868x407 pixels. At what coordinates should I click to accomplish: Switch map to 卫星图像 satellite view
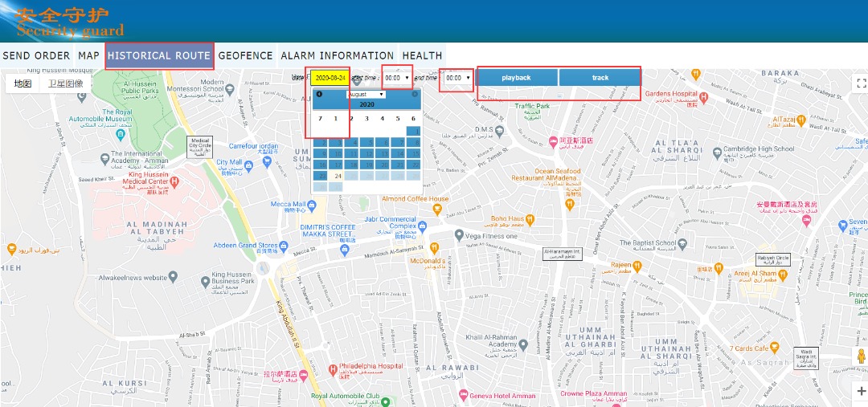[65, 83]
